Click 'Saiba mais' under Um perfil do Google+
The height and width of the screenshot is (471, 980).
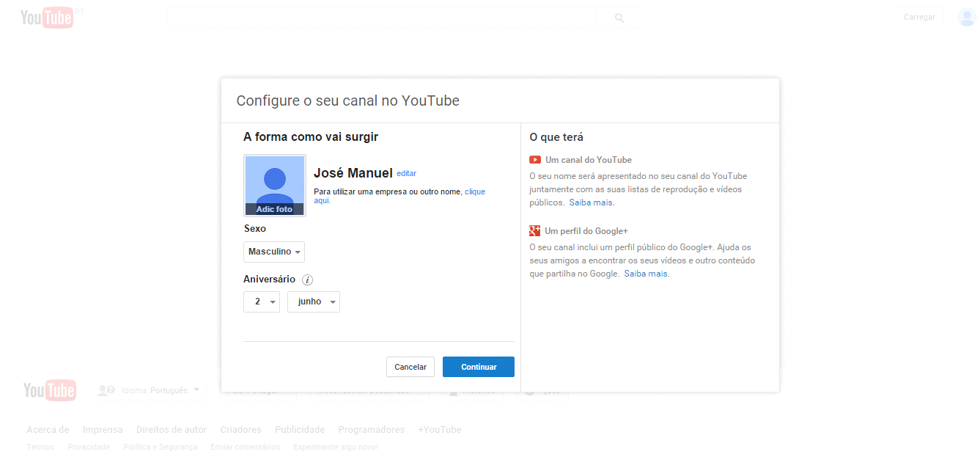tap(646, 274)
